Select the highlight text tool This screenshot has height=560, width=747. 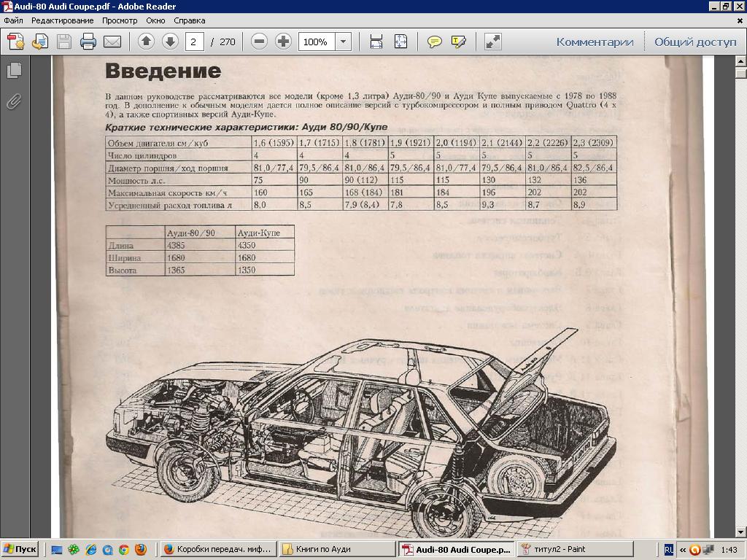coord(459,42)
